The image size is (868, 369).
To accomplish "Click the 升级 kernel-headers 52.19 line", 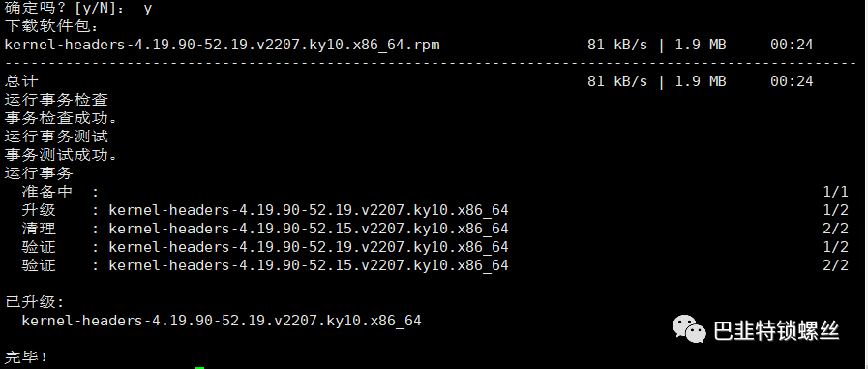I will (x=435, y=210).
